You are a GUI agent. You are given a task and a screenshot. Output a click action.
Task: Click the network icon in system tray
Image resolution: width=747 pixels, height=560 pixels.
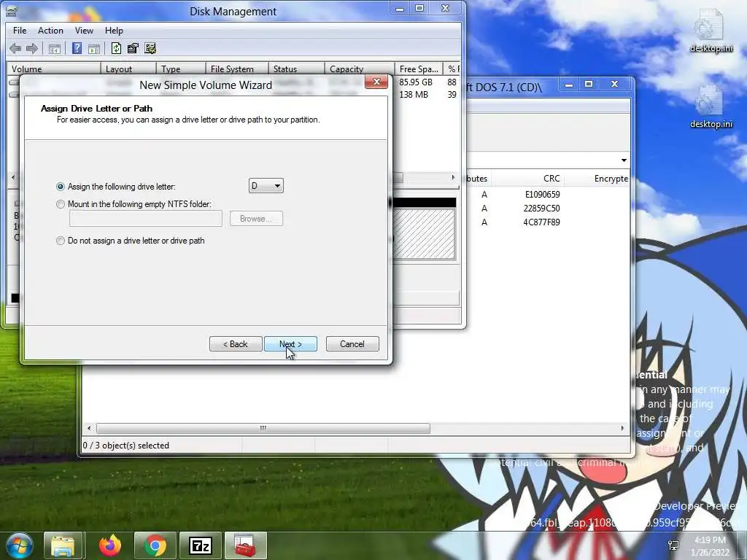coord(673,545)
